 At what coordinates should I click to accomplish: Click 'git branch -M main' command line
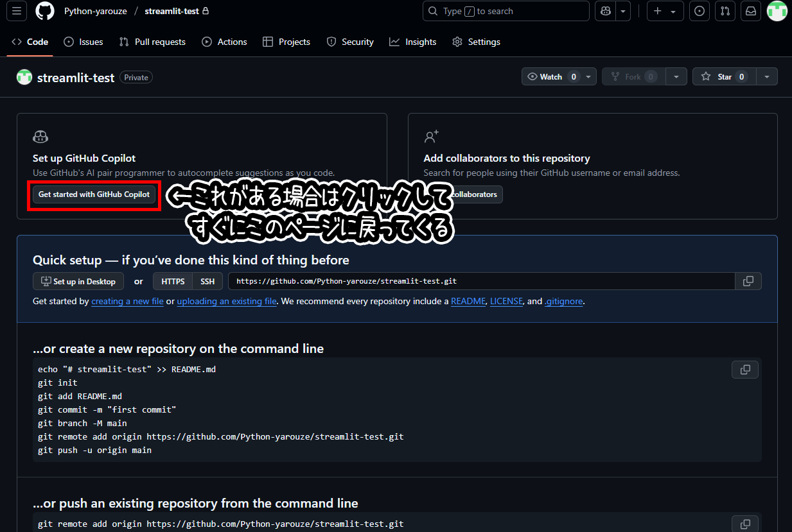(x=82, y=423)
